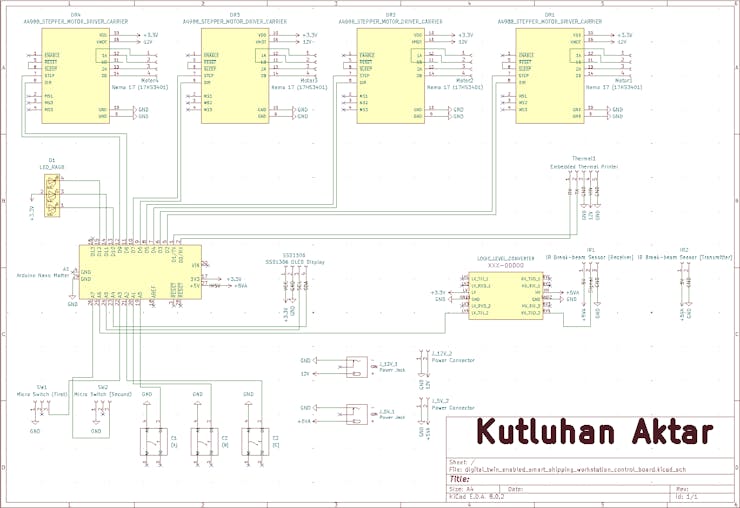Click the Rev field in title block

[682, 490]
